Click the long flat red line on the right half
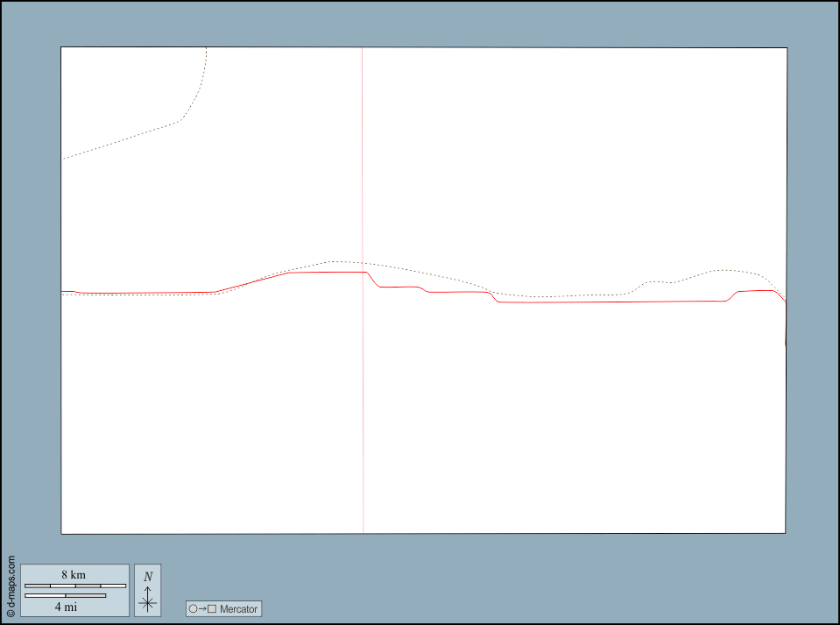 tap(613, 302)
